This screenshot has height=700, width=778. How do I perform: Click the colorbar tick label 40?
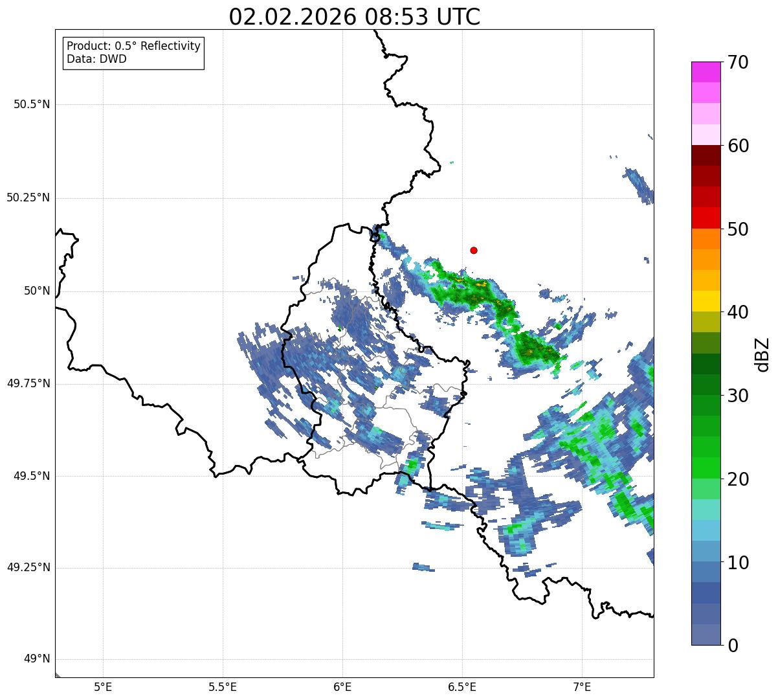pyautogui.click(x=739, y=312)
